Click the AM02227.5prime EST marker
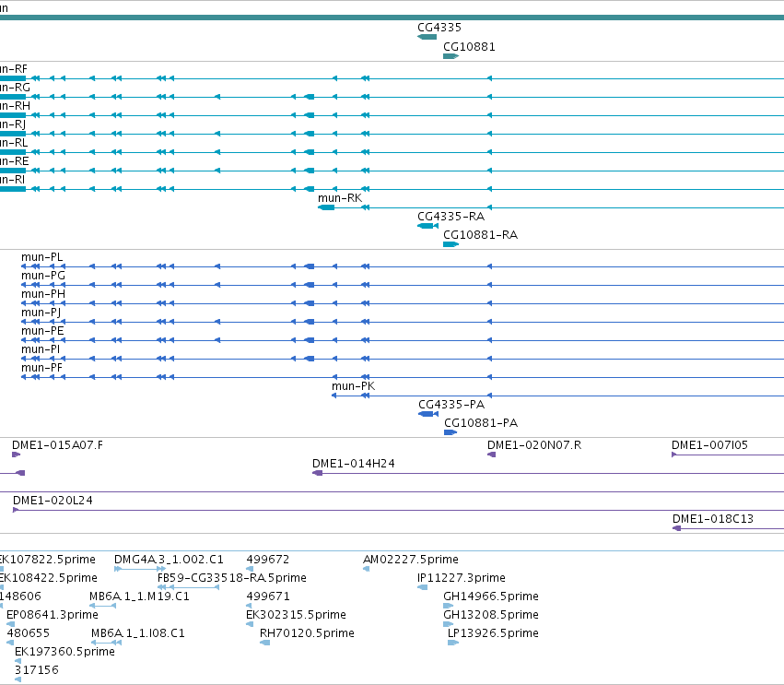784x685 pixels. click(366, 569)
